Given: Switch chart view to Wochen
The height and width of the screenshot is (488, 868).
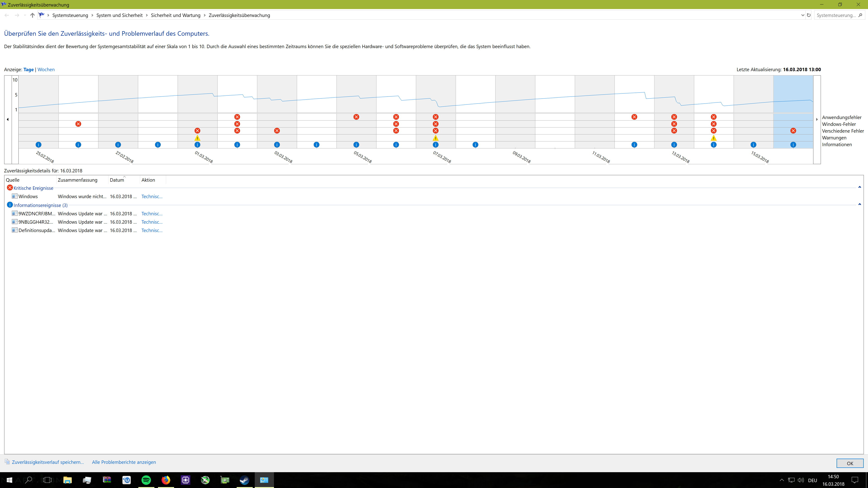Looking at the screenshot, I should click(x=46, y=69).
